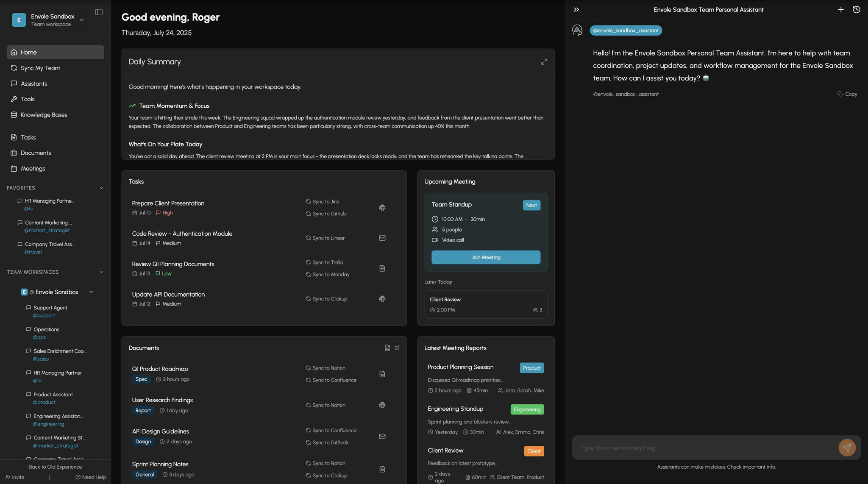
Task: Click the Slack icon for Prepare Client Presentation
Action: pos(382,208)
